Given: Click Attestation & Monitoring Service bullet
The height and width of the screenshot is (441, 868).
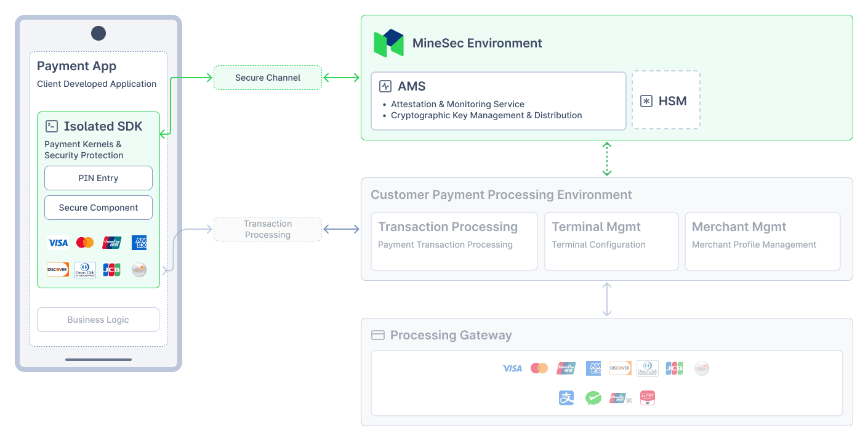Looking at the screenshot, I should pos(457,104).
